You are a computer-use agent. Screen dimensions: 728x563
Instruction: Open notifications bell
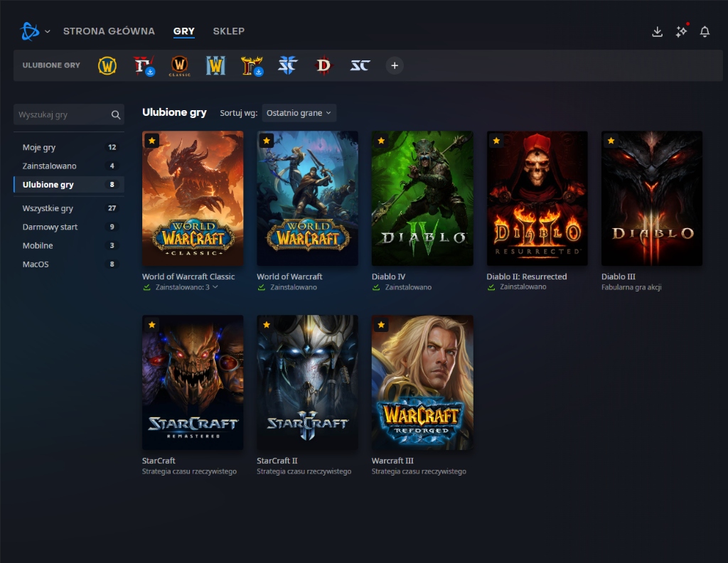(705, 31)
